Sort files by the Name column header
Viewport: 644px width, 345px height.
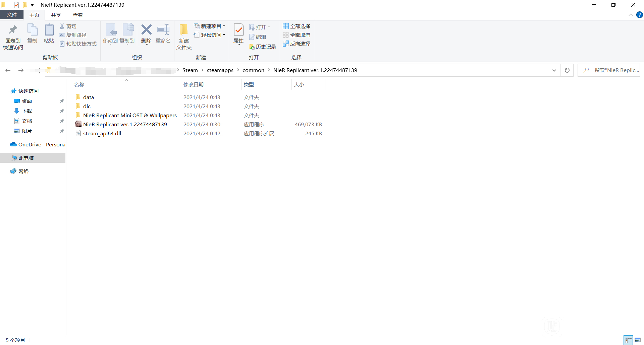(x=79, y=85)
